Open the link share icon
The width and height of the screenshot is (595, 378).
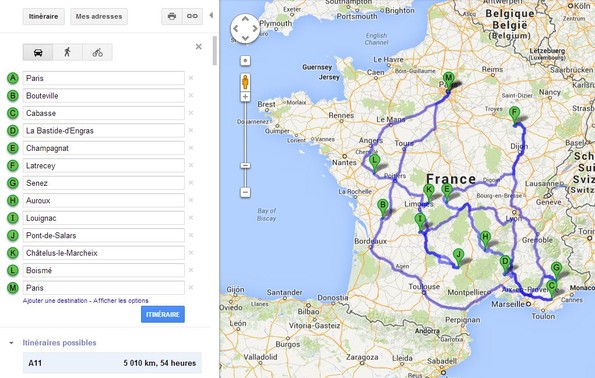(192, 16)
